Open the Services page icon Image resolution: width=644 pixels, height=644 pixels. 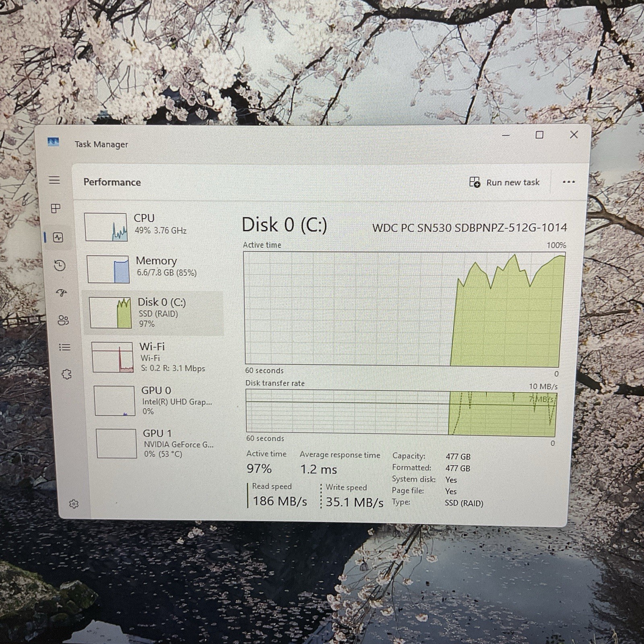coord(66,374)
